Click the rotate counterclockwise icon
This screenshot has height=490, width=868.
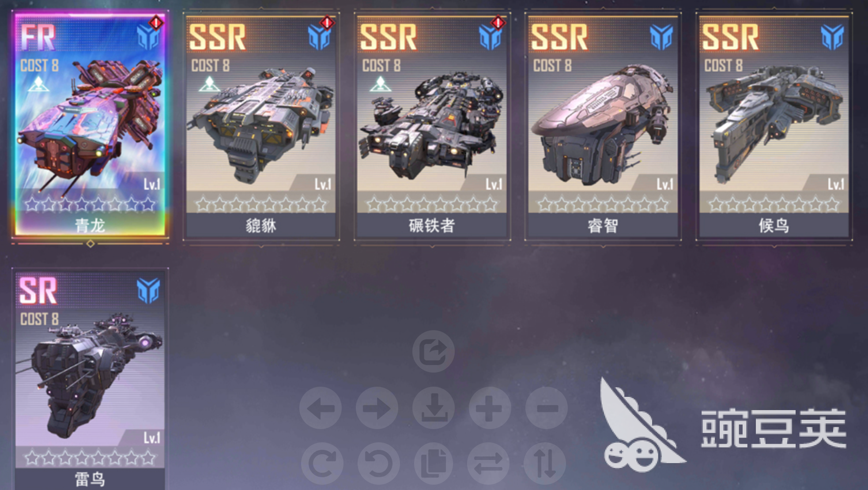click(378, 464)
